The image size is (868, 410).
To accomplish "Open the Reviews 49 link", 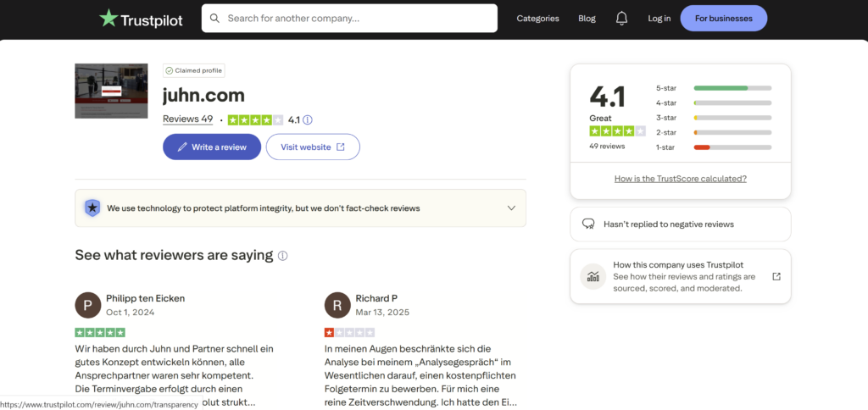I will pos(187,119).
